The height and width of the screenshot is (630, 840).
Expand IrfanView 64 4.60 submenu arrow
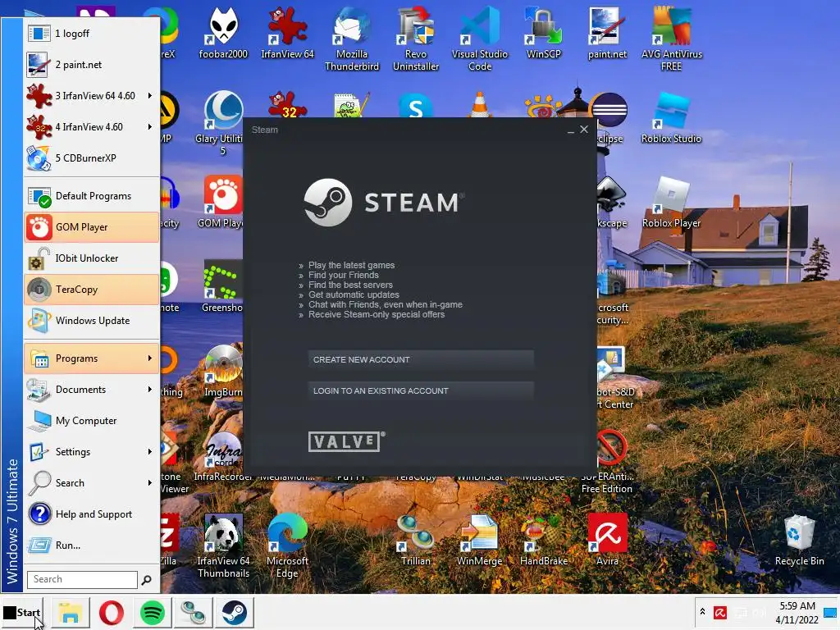[150, 96]
